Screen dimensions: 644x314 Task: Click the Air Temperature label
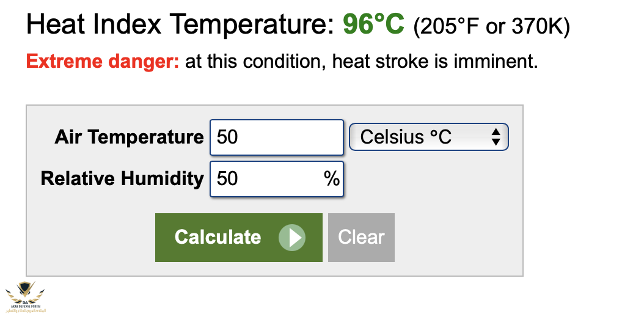(x=129, y=137)
